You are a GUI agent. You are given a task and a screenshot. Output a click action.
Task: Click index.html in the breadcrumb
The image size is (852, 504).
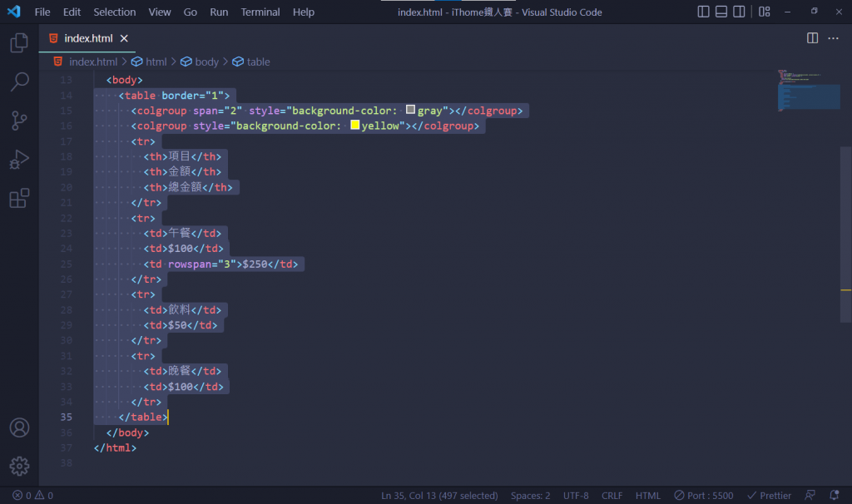[x=93, y=62]
